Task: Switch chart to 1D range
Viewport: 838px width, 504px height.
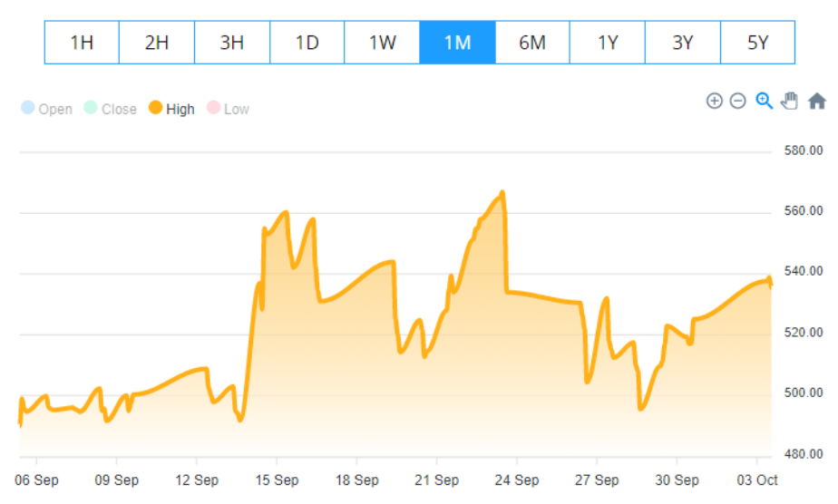Action: (x=307, y=43)
